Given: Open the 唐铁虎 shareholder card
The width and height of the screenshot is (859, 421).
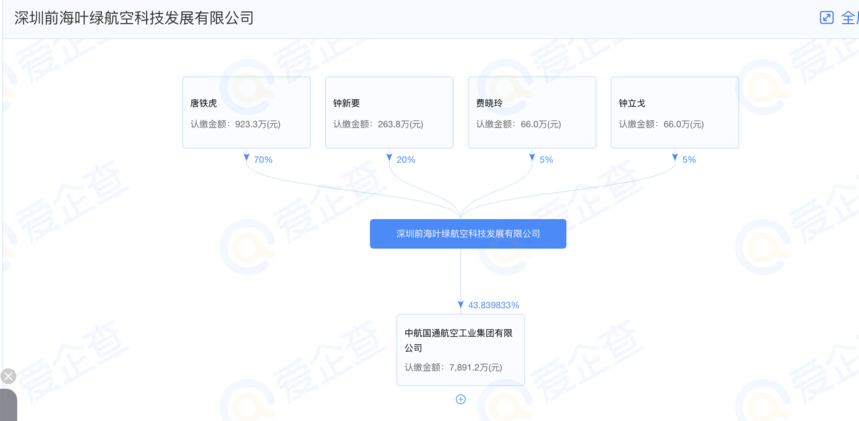Looking at the screenshot, I should [x=247, y=112].
